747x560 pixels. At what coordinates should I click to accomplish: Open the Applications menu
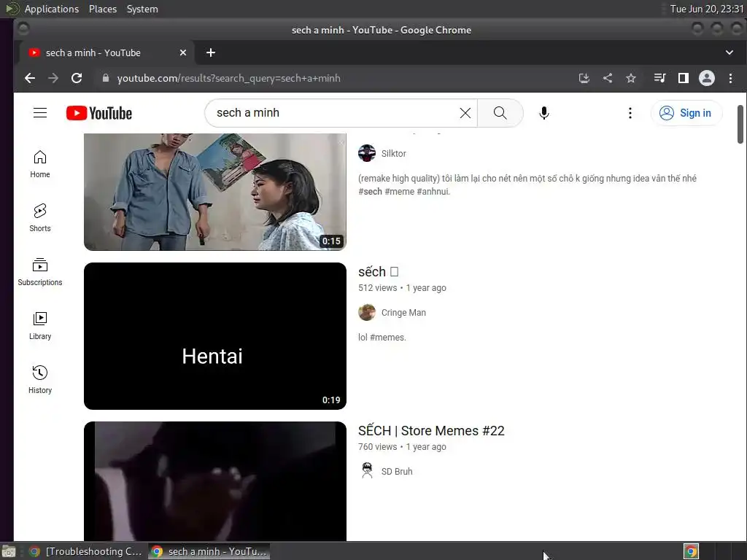pos(52,9)
